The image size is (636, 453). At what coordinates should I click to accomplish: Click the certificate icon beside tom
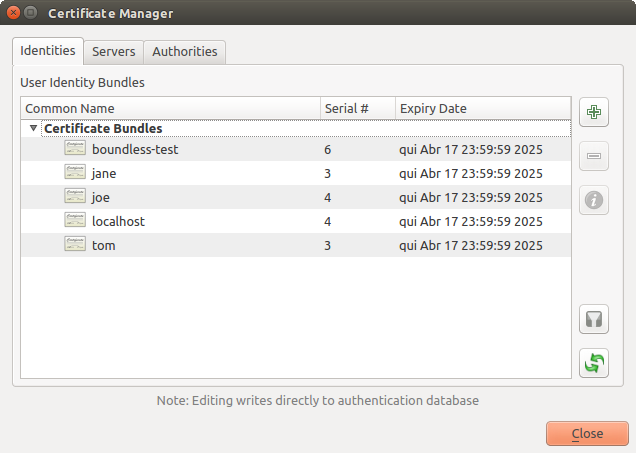(x=75, y=245)
